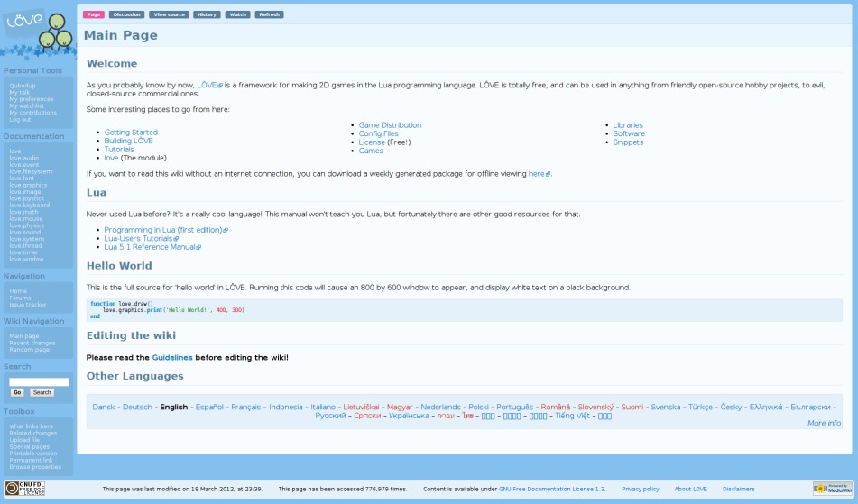Switch to the Español language page
The height and width of the screenshot is (504, 858).
point(209,408)
